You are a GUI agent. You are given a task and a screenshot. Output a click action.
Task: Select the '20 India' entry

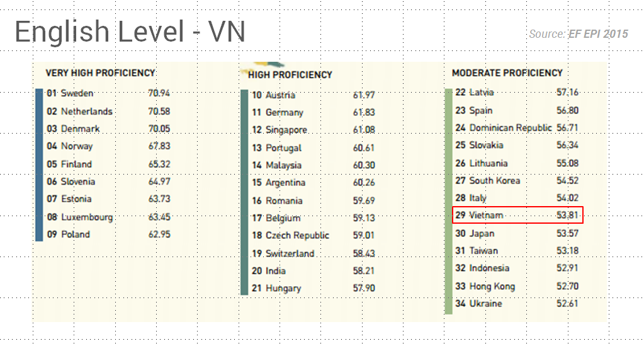pos(269,271)
